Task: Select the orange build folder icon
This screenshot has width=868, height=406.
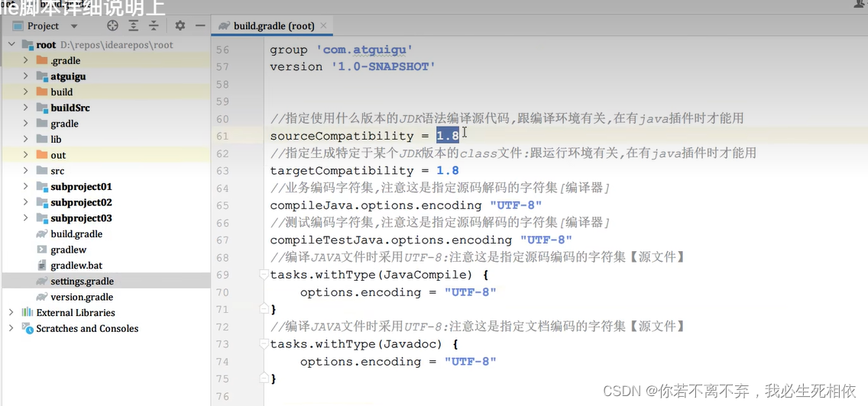Action: (41, 92)
